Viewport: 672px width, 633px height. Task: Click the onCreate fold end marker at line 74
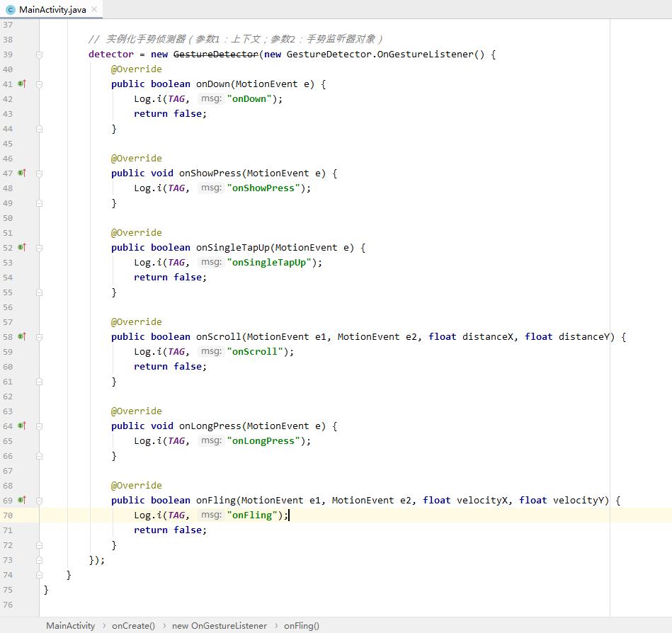coord(40,575)
